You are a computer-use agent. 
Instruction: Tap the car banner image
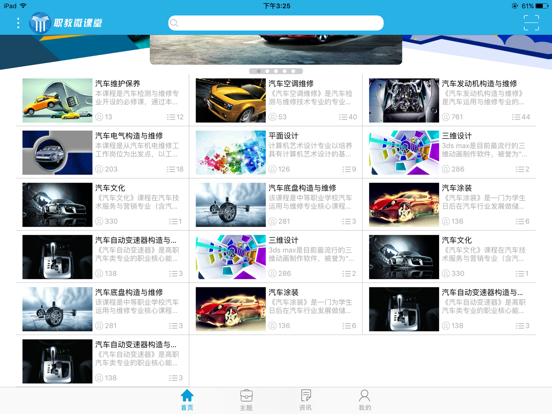point(276,50)
